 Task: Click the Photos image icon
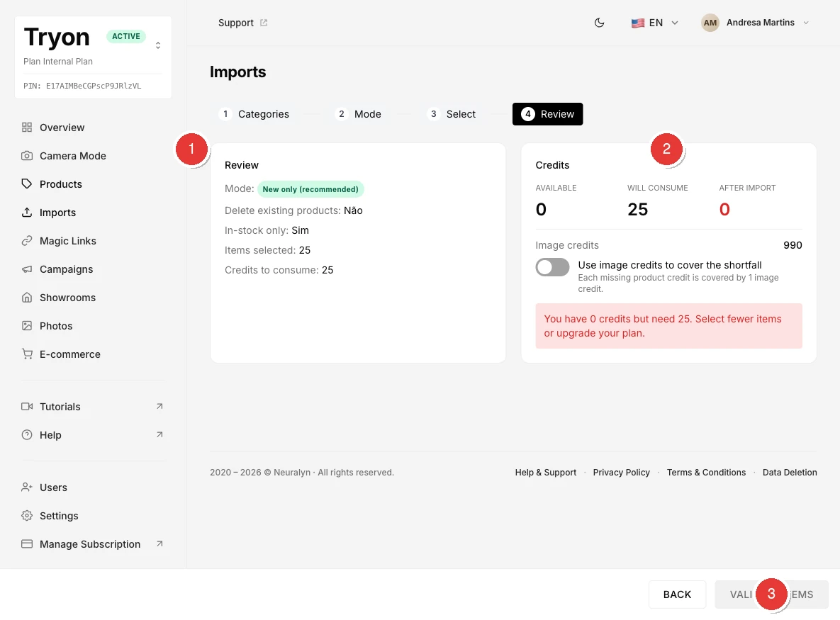(27, 326)
